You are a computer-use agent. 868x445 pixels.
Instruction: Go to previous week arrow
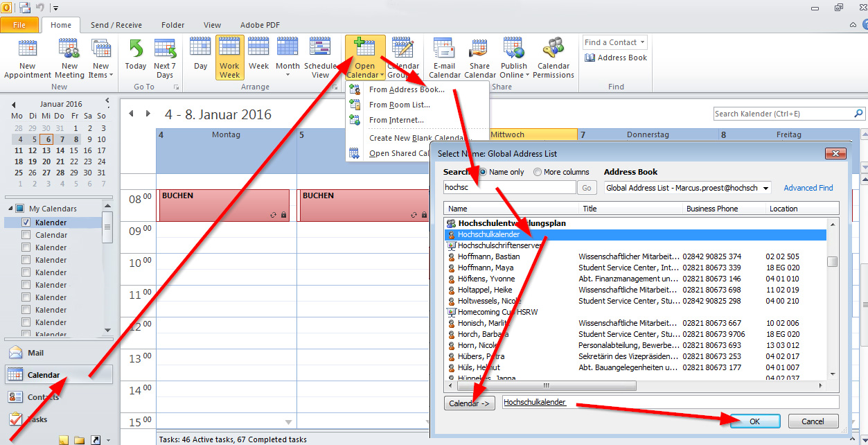click(x=131, y=114)
